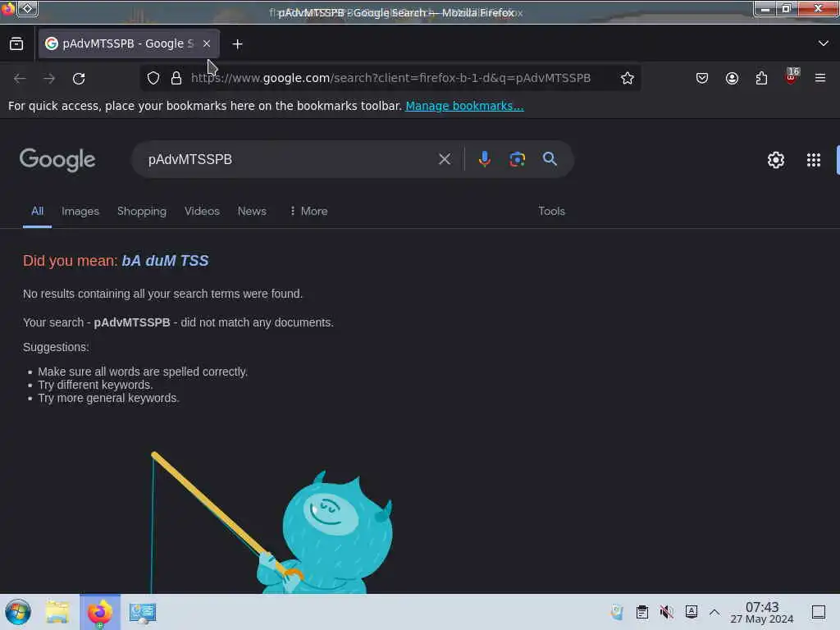The image size is (840, 630).
Task: Start voice search with microphone
Action: [x=484, y=159]
